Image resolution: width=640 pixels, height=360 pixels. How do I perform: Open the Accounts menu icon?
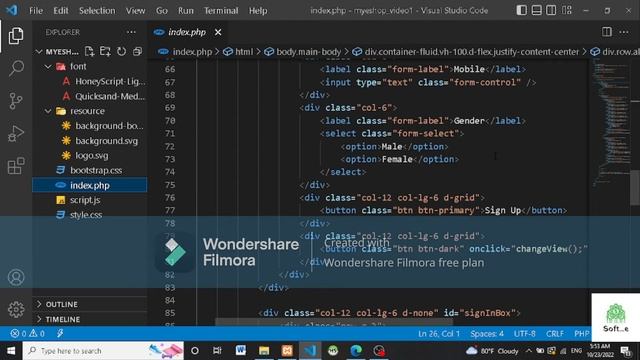[16, 278]
